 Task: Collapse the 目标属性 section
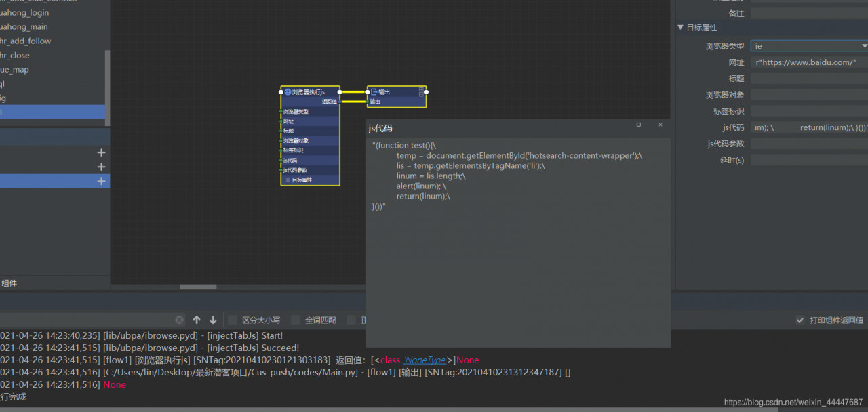click(x=681, y=28)
